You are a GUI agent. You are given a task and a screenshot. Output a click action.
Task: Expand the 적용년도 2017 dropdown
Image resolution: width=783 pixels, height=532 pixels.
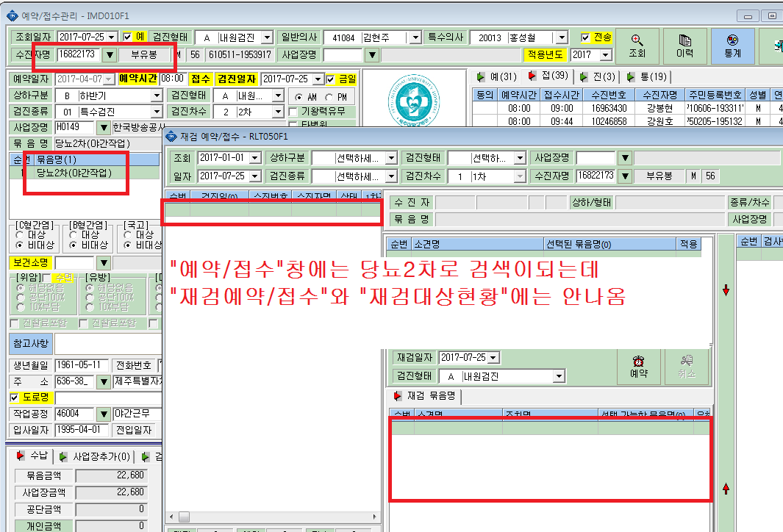[x=605, y=54]
